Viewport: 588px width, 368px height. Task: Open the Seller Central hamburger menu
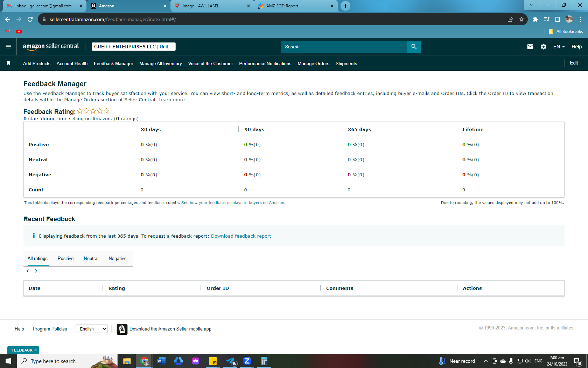[x=8, y=47]
